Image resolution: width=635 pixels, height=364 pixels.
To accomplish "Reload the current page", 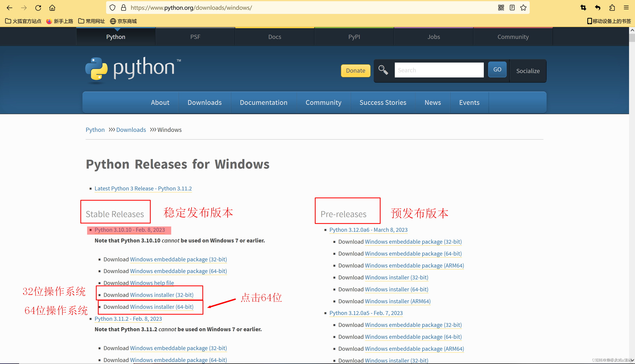I will click(x=38, y=8).
